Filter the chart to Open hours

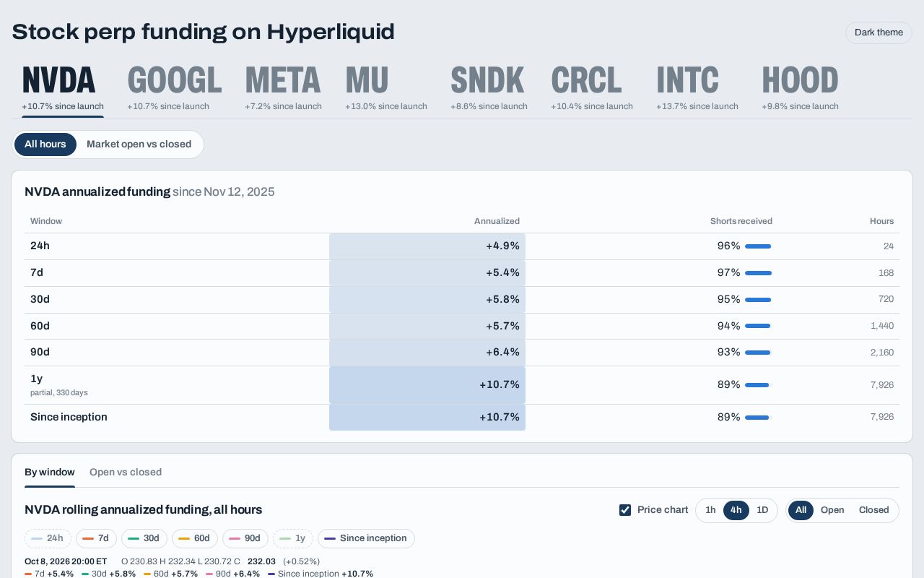point(832,510)
